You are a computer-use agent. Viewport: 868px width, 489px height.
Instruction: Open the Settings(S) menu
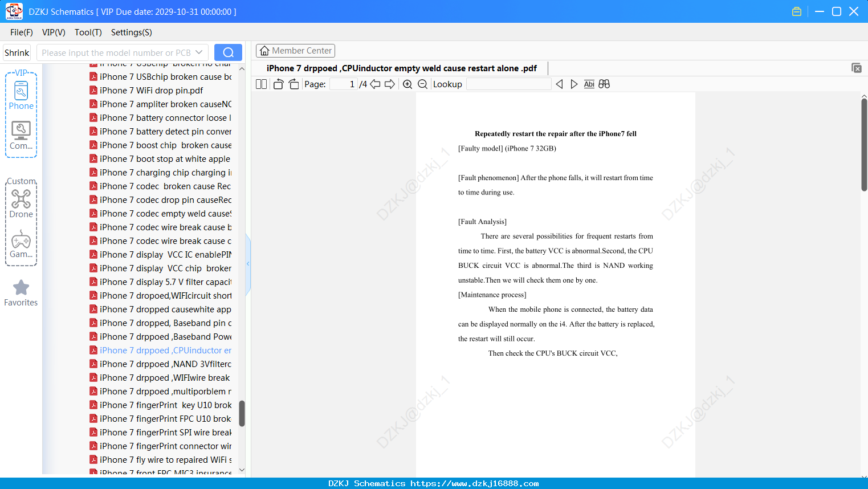(132, 32)
